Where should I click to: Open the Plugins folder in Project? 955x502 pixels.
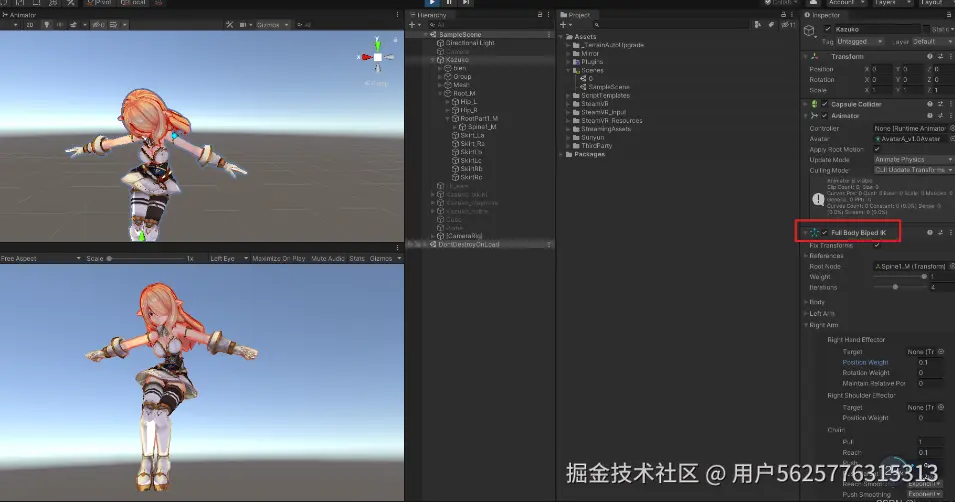pyautogui.click(x=587, y=62)
